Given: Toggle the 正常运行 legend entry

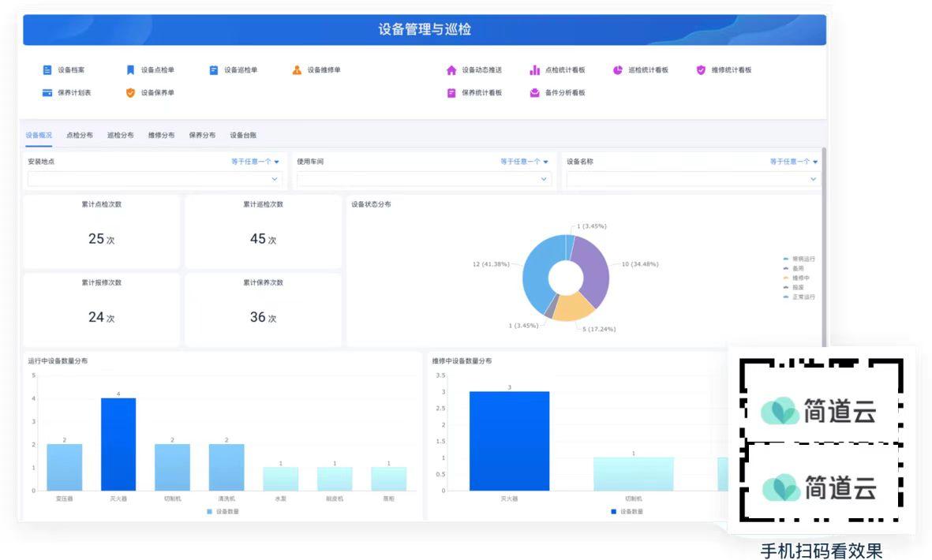Looking at the screenshot, I should point(799,297).
